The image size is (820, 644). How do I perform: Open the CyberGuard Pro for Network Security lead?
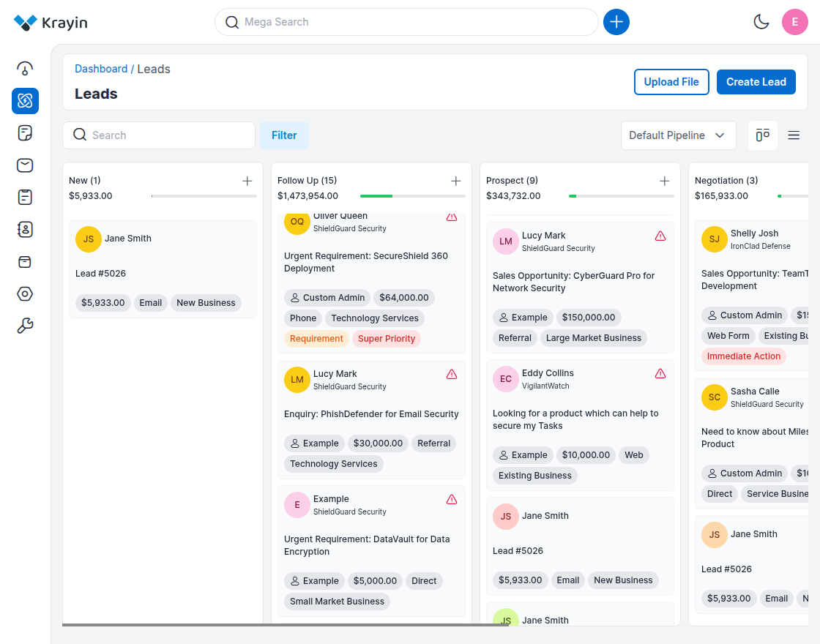coord(574,282)
